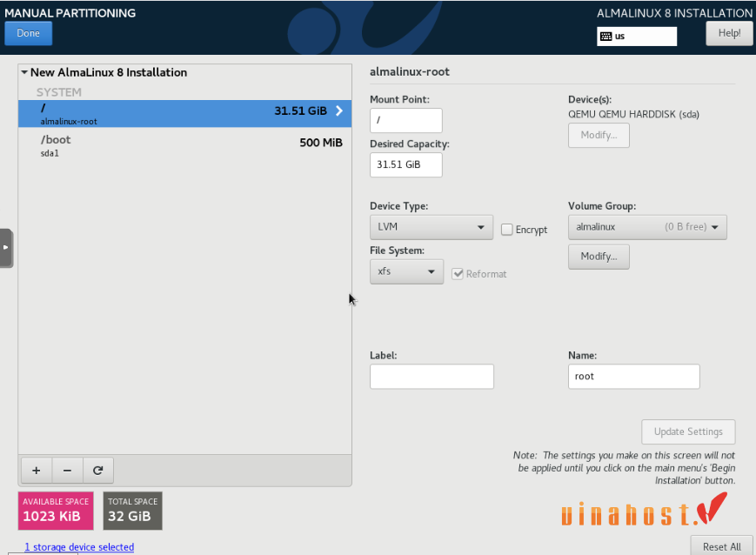Click the Desired Capacity field showing 31.51 GiB
The width and height of the screenshot is (756, 555).
(x=405, y=164)
